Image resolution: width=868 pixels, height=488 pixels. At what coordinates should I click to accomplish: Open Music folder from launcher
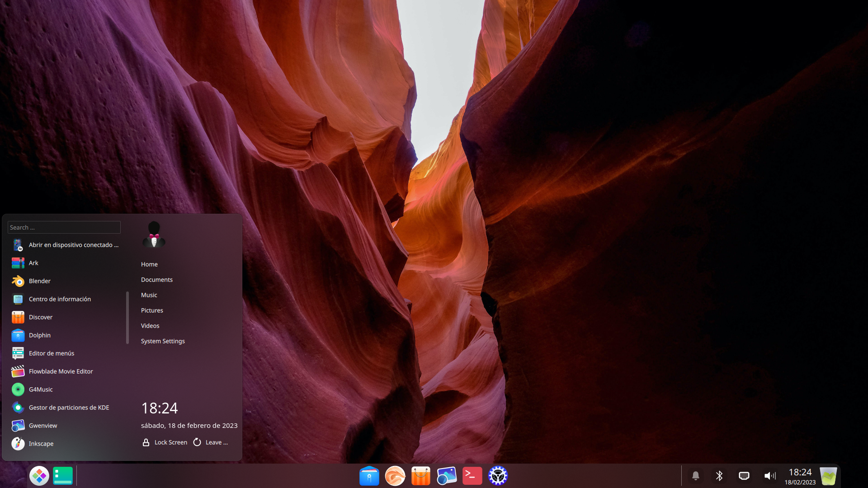pyautogui.click(x=149, y=295)
